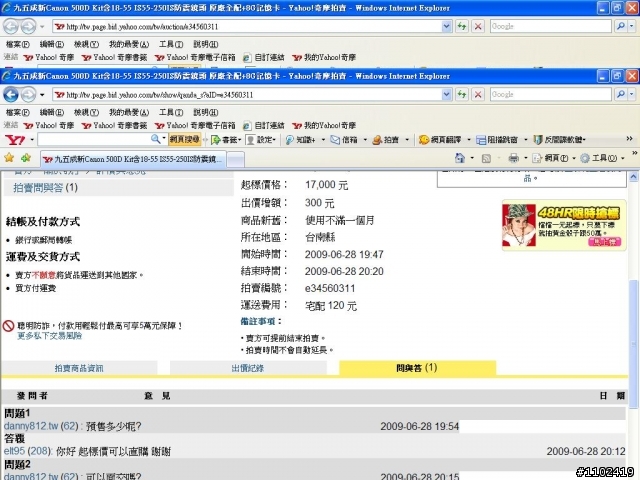Click the Favorites Center star icon
Image resolution: width=640 pixels, height=480 pixels.
tap(9, 158)
